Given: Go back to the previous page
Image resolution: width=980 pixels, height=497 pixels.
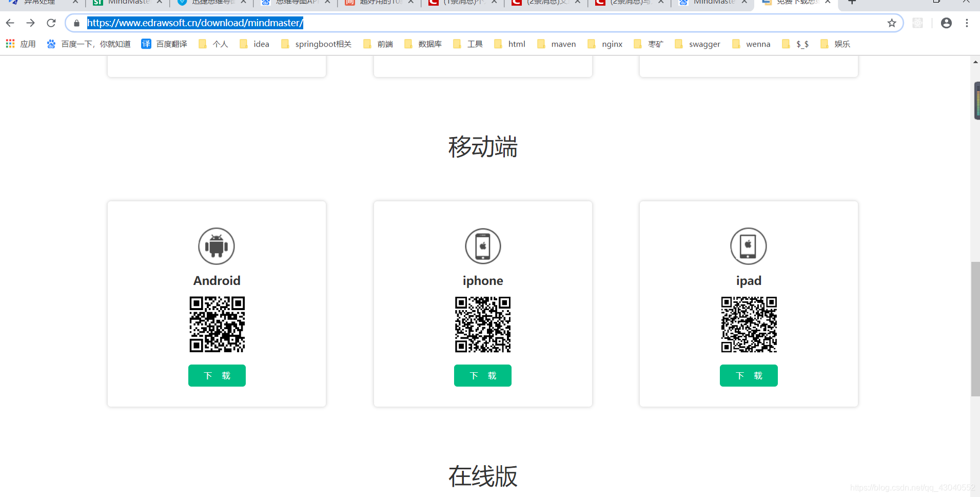Looking at the screenshot, I should click(10, 23).
